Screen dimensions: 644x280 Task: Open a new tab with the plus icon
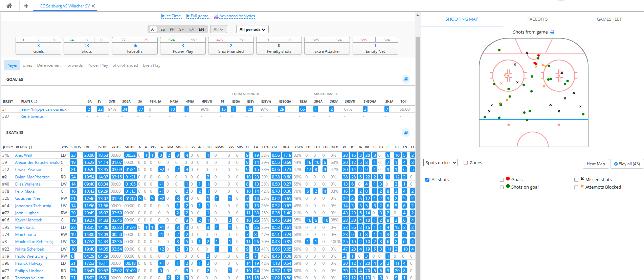click(26, 6)
